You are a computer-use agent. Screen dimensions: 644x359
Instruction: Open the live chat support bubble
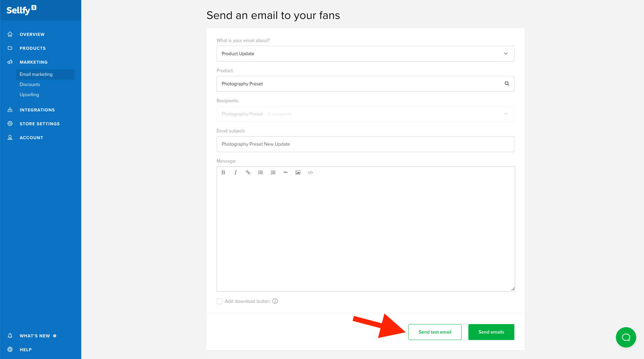[x=626, y=337]
